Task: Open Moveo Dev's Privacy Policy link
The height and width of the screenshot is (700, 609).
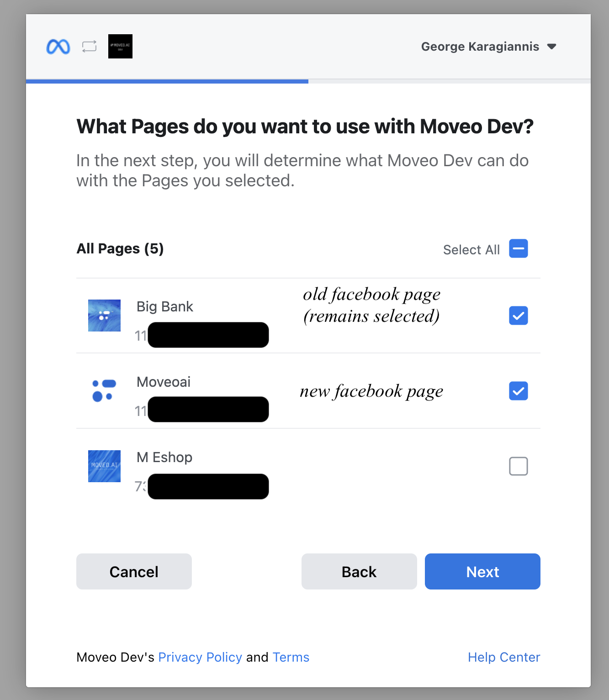Action: pyautogui.click(x=200, y=657)
